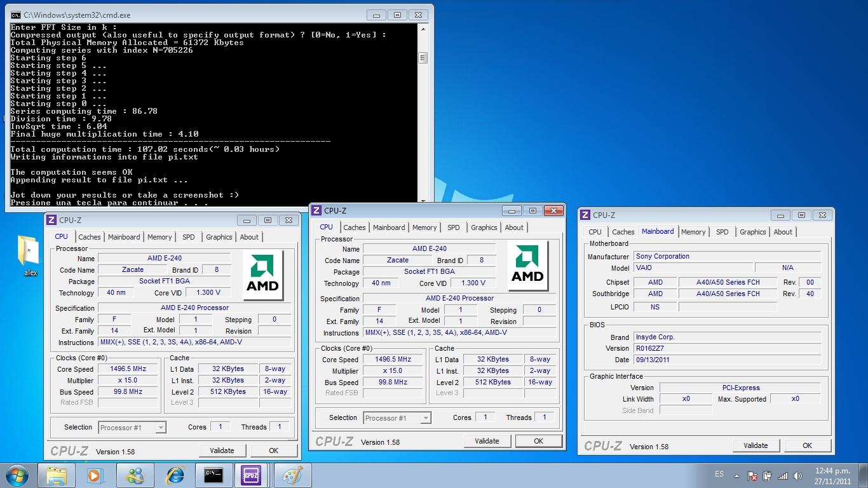Click Validate in right CPU-Z window

(756, 445)
